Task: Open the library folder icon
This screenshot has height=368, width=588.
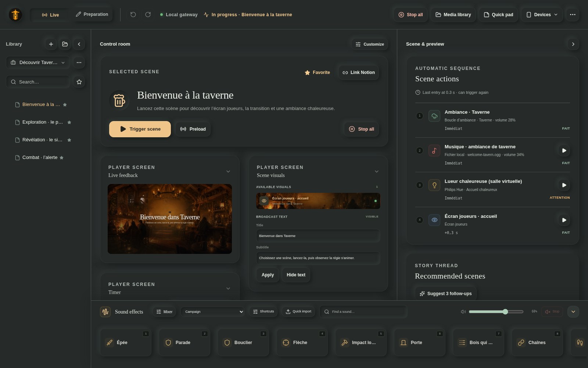Action: point(65,44)
